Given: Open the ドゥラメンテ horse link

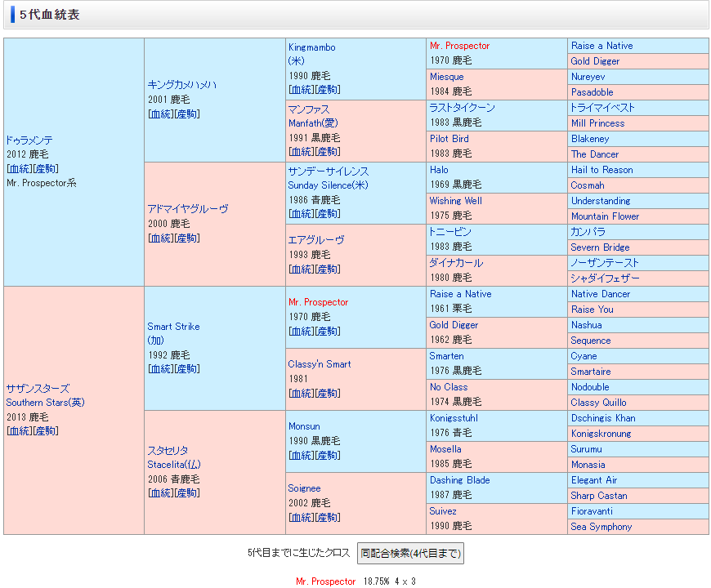Looking at the screenshot, I should [29, 140].
